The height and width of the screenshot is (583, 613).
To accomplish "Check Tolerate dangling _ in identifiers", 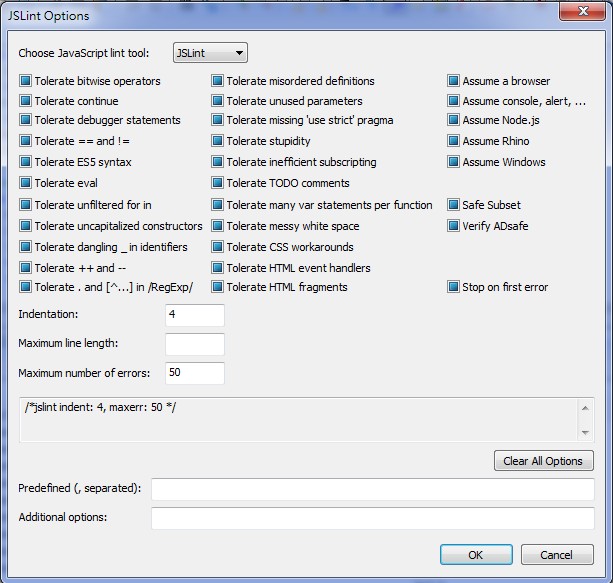I will 25,247.
